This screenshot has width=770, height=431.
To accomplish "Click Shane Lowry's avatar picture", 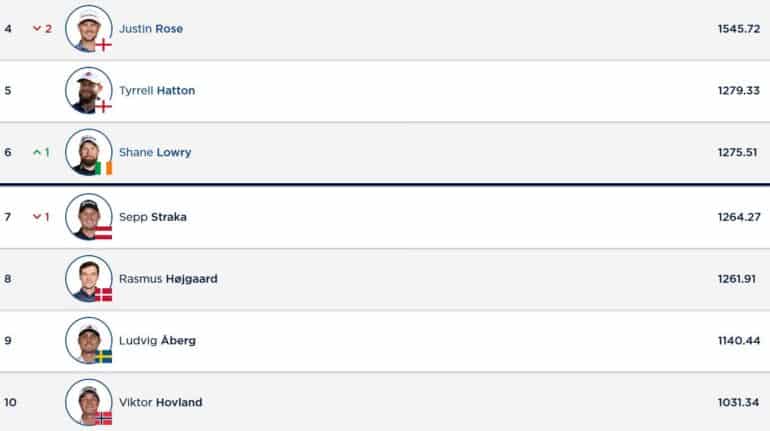I will pyautogui.click(x=88, y=152).
